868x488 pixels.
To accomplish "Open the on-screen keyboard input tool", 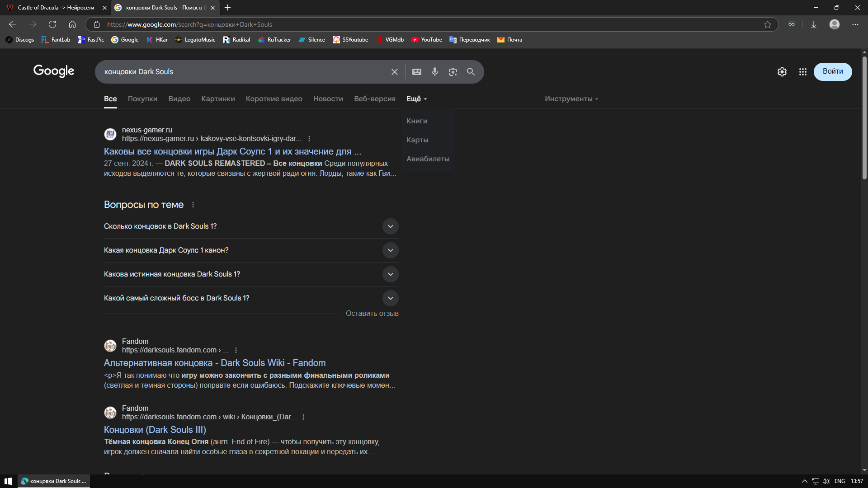I will coord(417,72).
